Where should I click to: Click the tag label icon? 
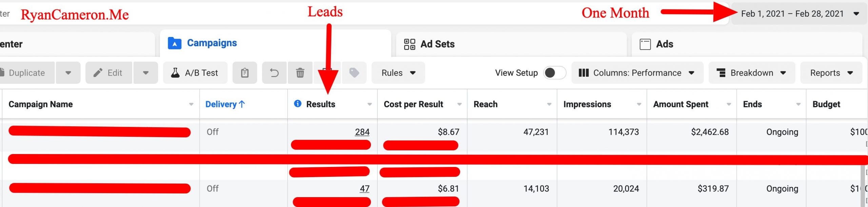354,73
